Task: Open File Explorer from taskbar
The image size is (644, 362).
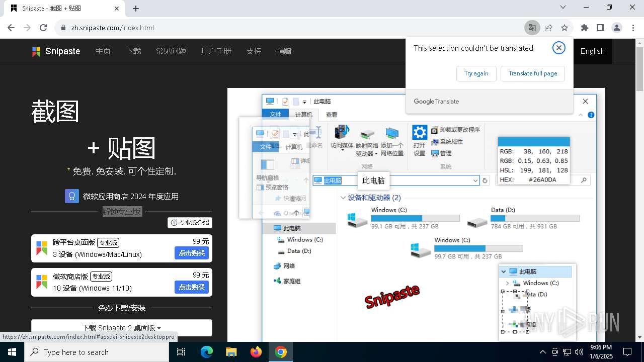Action: point(231,352)
